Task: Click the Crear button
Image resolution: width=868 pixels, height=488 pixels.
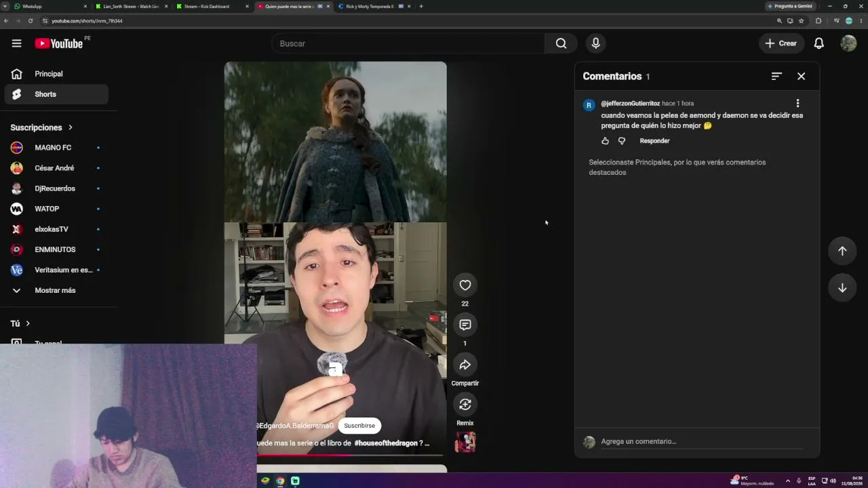Action: pyautogui.click(x=781, y=43)
